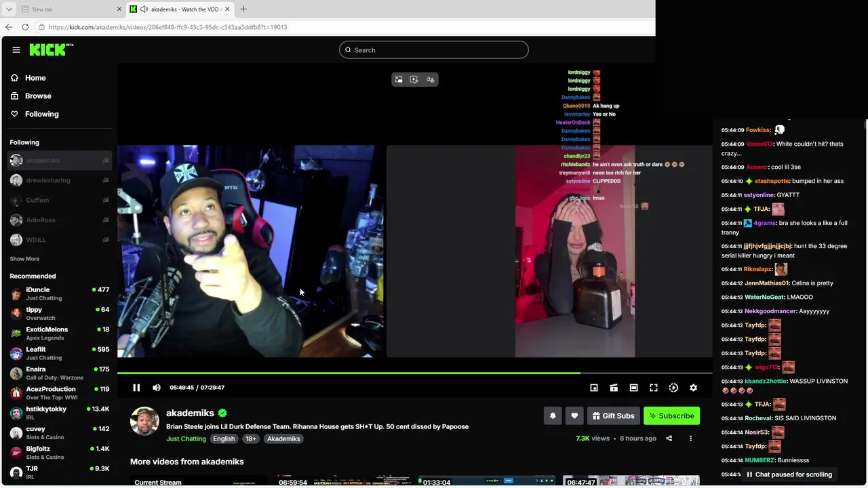Click the video play overlay icon
Image resolution: width=868 pixels, height=488 pixels.
[x=414, y=79]
